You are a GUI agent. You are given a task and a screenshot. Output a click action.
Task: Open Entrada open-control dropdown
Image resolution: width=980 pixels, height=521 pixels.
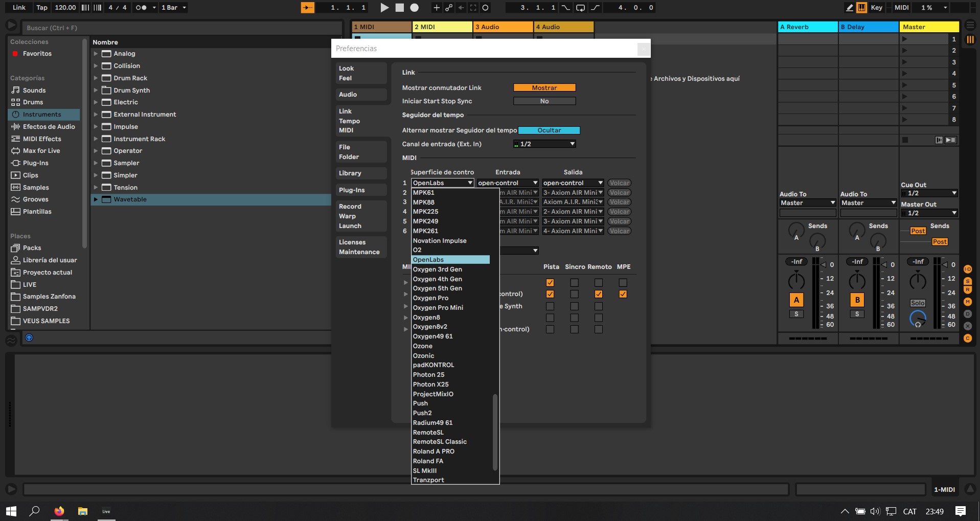point(508,183)
